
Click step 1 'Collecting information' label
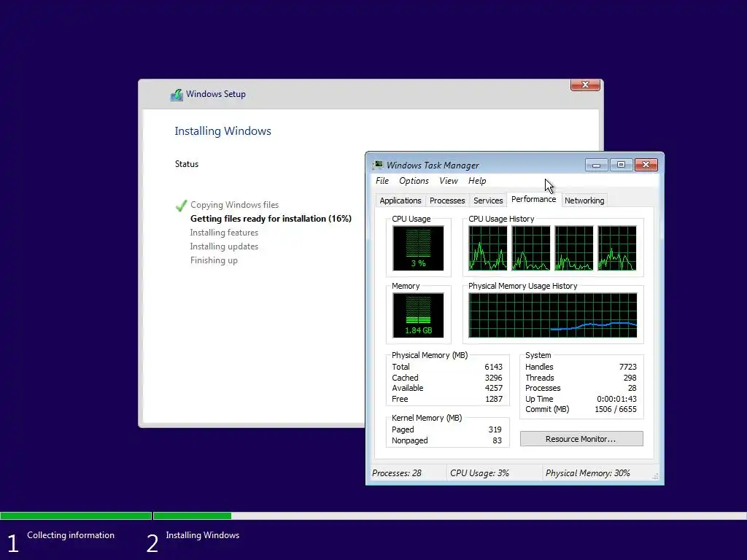coord(71,535)
